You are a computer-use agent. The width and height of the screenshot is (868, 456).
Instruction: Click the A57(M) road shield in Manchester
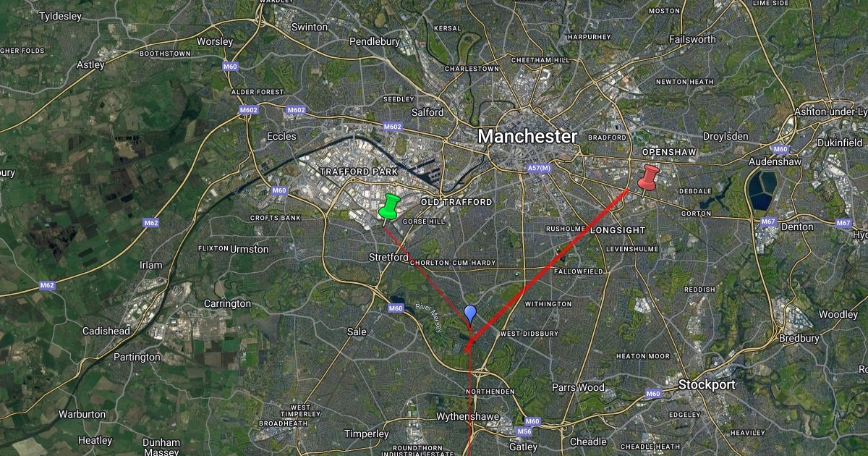tap(539, 169)
